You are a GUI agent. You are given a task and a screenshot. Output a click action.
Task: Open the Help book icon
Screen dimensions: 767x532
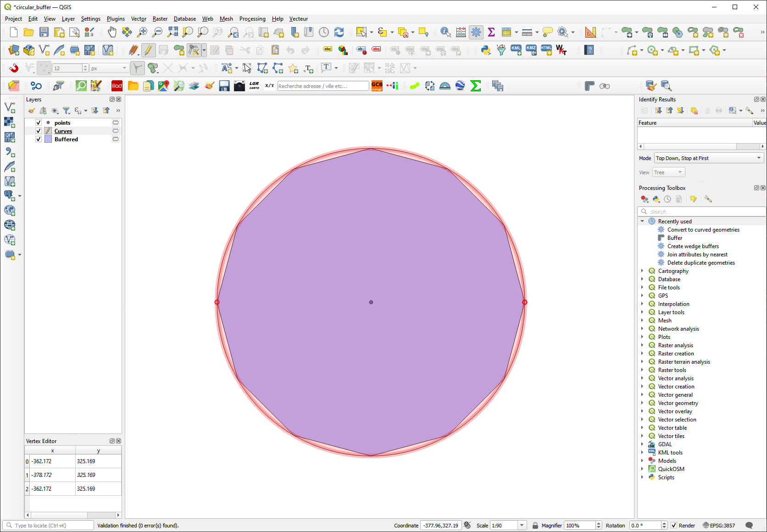tap(589, 50)
